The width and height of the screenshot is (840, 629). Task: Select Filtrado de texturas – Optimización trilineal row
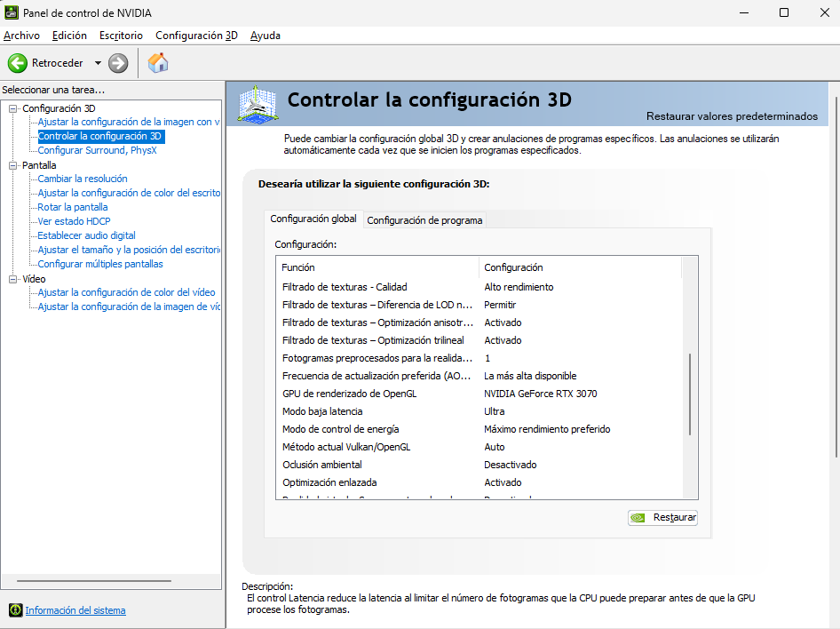pos(479,340)
